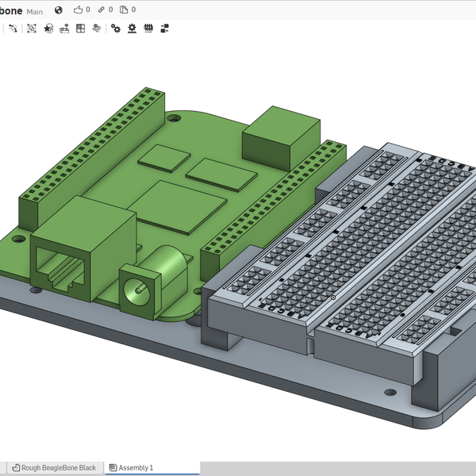Screen dimensions: 476x476
Task: Select the Tangent mate tool
Action: coord(13,29)
